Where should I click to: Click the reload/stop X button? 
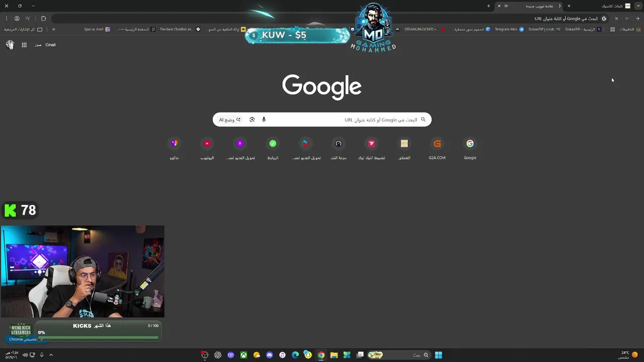point(616,19)
